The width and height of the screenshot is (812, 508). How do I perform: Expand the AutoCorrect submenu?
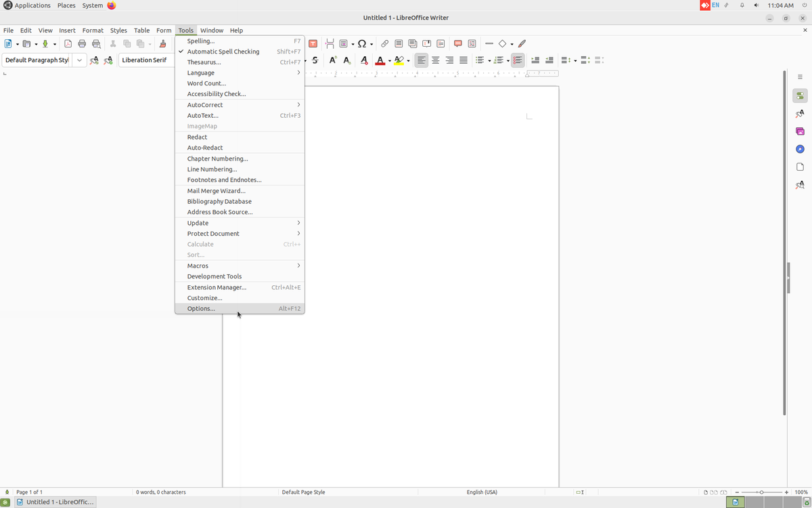click(x=204, y=104)
